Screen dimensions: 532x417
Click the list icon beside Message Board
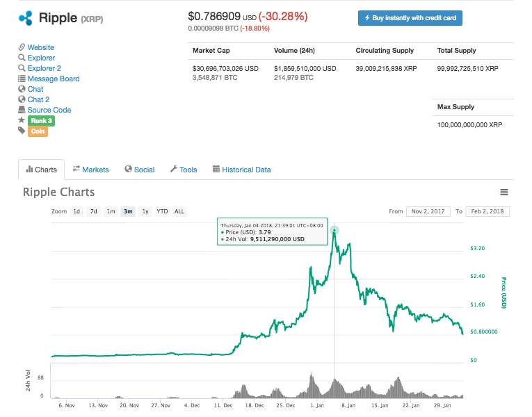pyautogui.click(x=22, y=79)
